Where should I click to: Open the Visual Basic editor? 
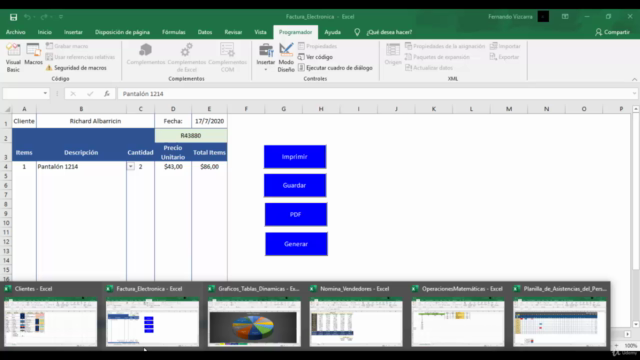(13, 58)
